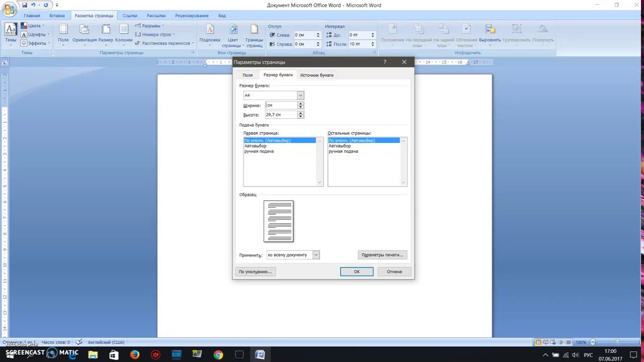Click the Параметры печати... button

(382, 255)
